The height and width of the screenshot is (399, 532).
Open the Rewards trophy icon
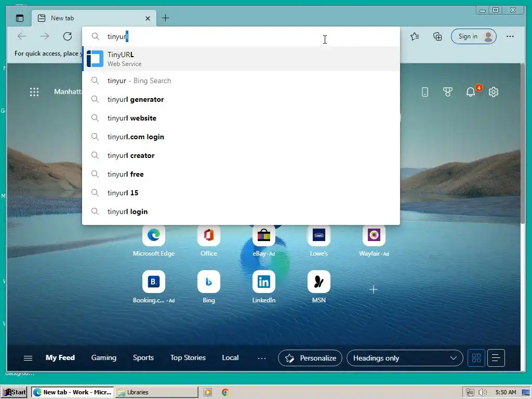447,92
